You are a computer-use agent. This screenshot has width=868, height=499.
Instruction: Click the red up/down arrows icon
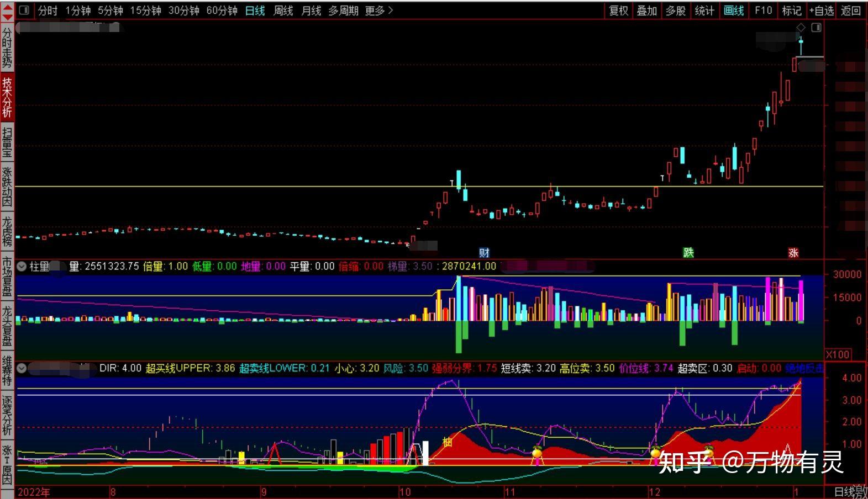tap(7, 10)
